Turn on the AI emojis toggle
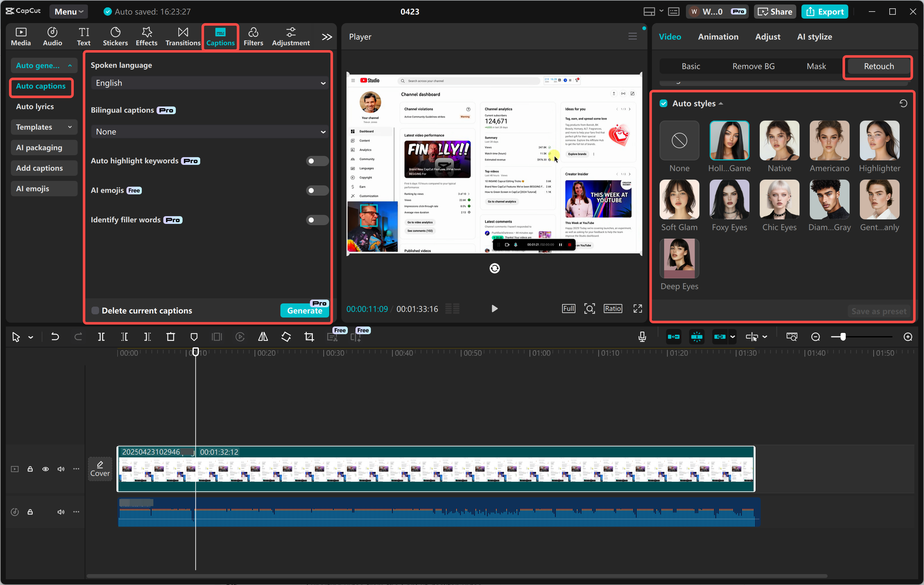This screenshot has height=585, width=924. coord(317,190)
